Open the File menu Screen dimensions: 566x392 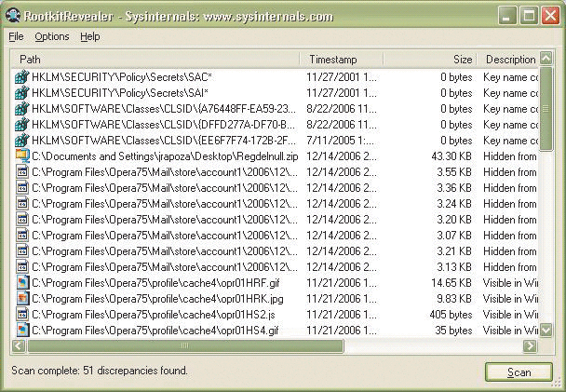[x=16, y=36]
